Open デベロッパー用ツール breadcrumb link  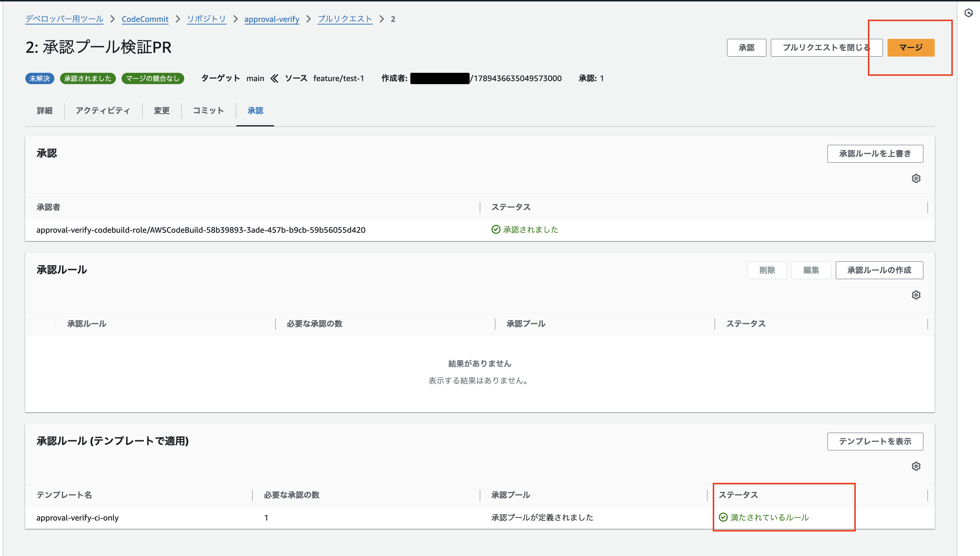point(64,19)
